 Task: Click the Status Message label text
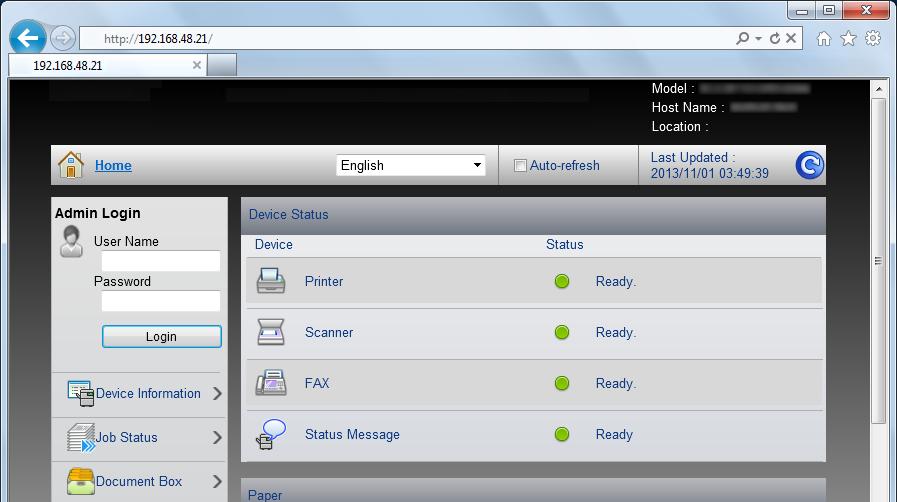[352, 435]
